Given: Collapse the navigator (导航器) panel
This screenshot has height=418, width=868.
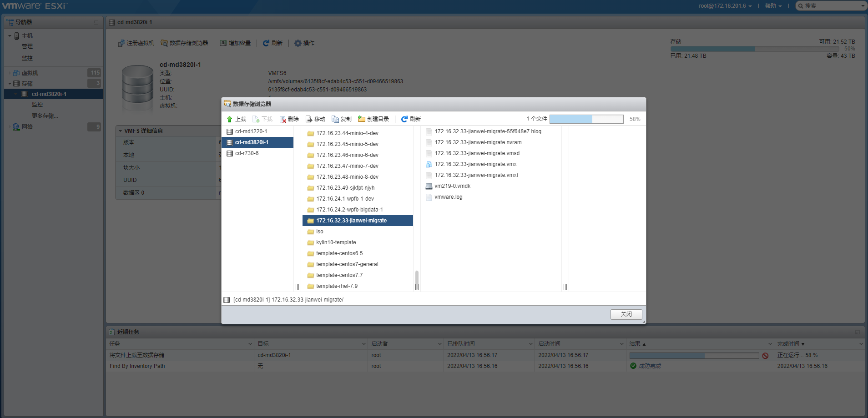Looking at the screenshot, I should point(96,22).
